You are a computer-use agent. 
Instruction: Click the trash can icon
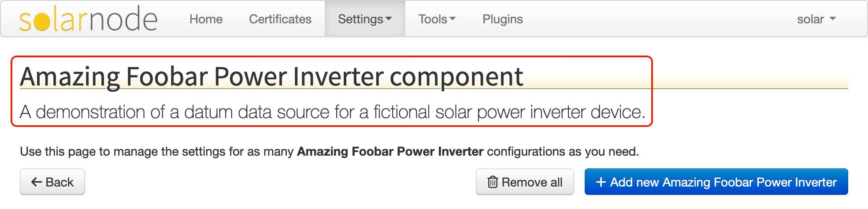493,182
